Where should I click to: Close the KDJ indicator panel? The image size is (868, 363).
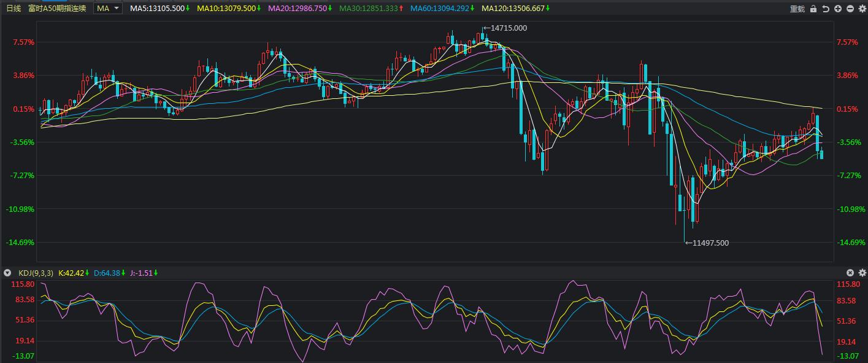click(850, 273)
